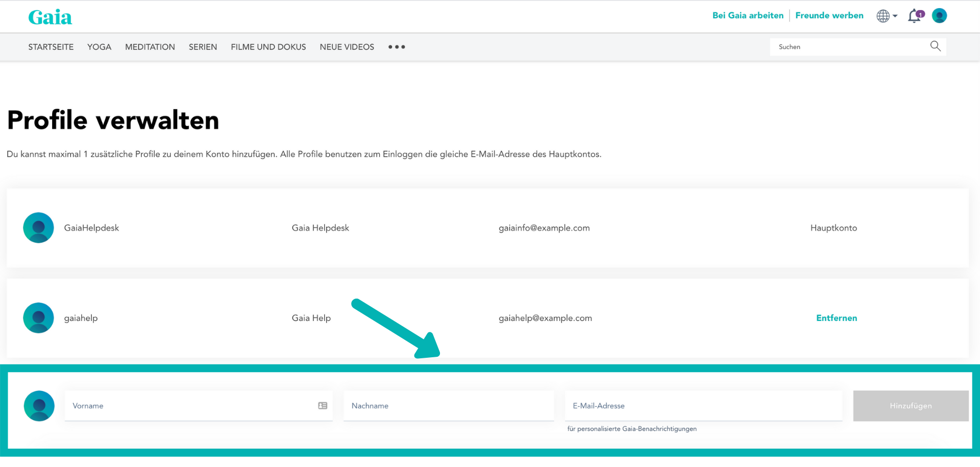The height and width of the screenshot is (467, 980).
Task: Open Neue Videos
Action: 347,47
